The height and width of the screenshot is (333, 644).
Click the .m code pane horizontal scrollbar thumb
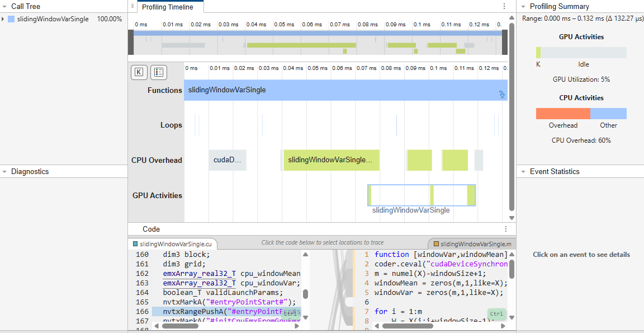pos(408,326)
